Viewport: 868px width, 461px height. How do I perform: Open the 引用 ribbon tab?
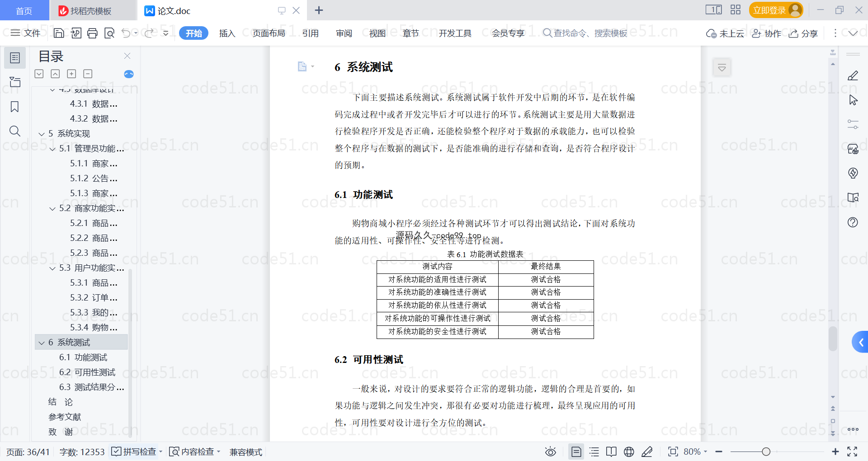(311, 33)
